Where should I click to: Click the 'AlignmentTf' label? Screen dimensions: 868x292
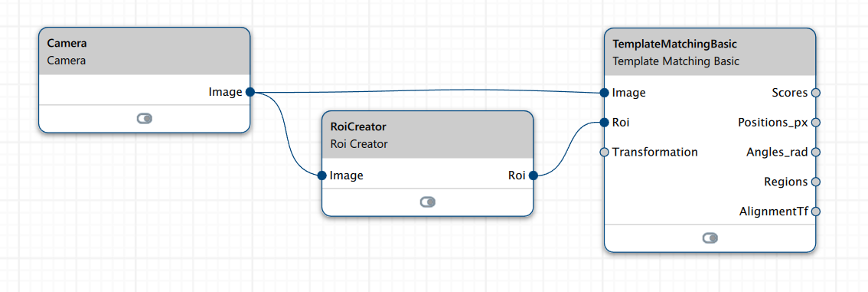[774, 211]
